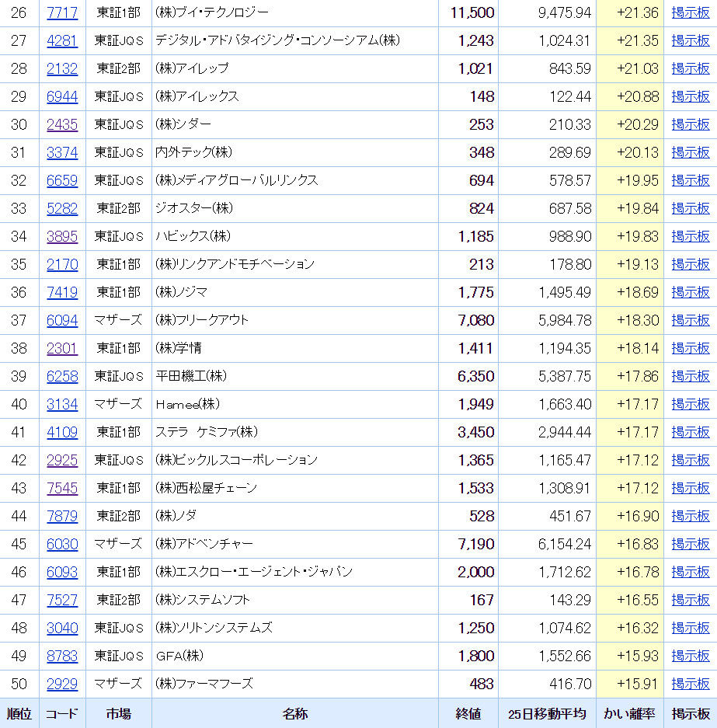Viewport: 717px width, 728px height.
Task: Open stock code 4281 link
Action: click(62, 40)
